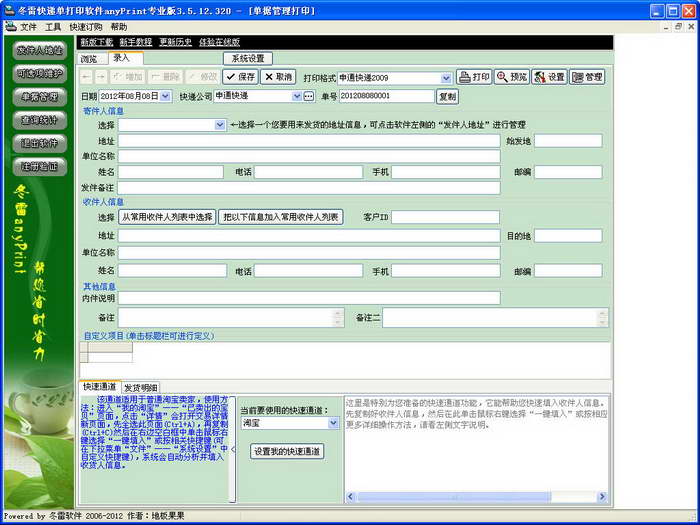Screen dimensions: 700x525
Task: Expand the 快递公司 申通快递 dropdown
Action: [296, 96]
